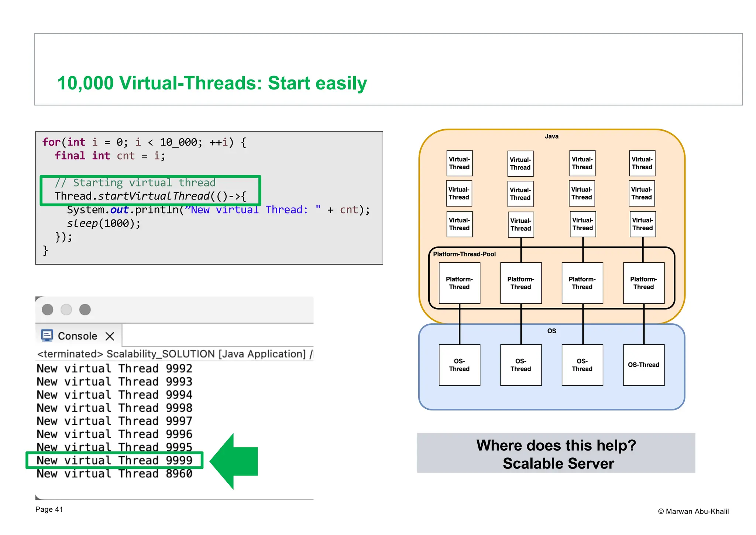Image resolution: width=756 pixels, height=535 pixels.
Task: Click the OS-Thread box on far right
Action: (x=643, y=365)
